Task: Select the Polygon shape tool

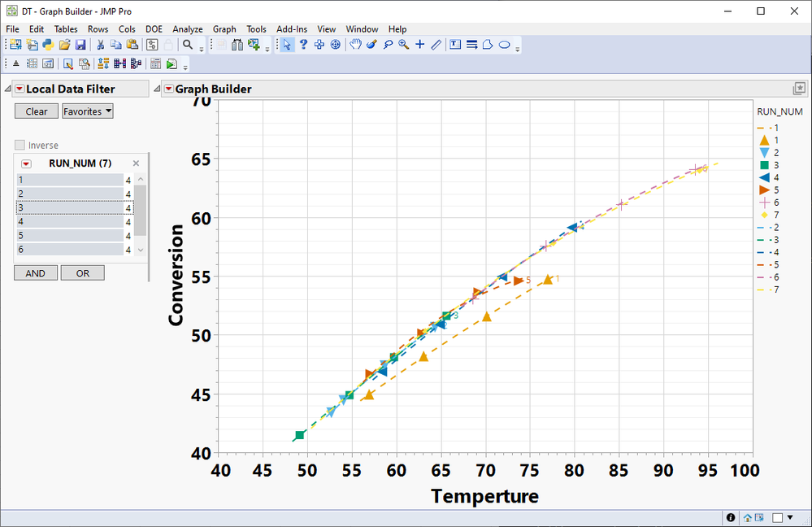Action: click(x=488, y=45)
